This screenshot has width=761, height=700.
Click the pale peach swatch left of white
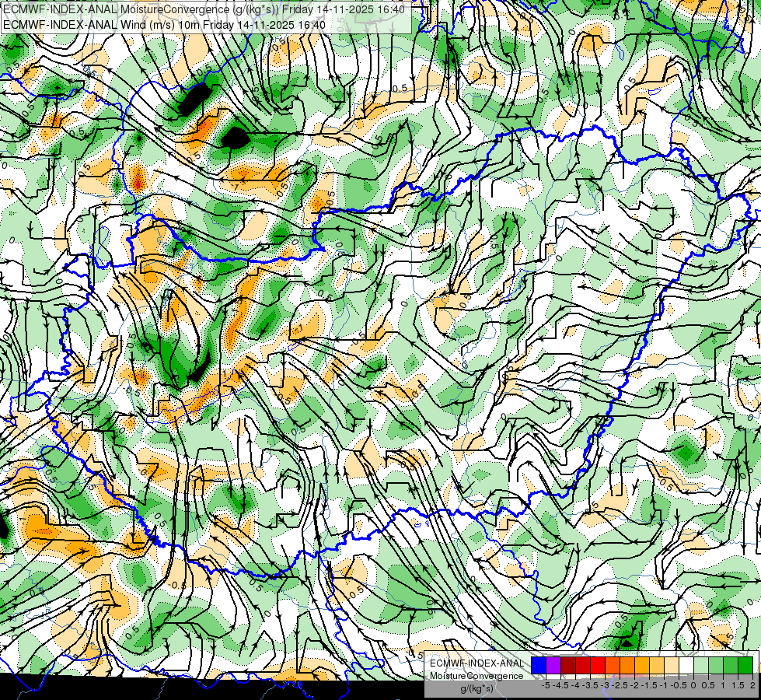tap(672, 666)
